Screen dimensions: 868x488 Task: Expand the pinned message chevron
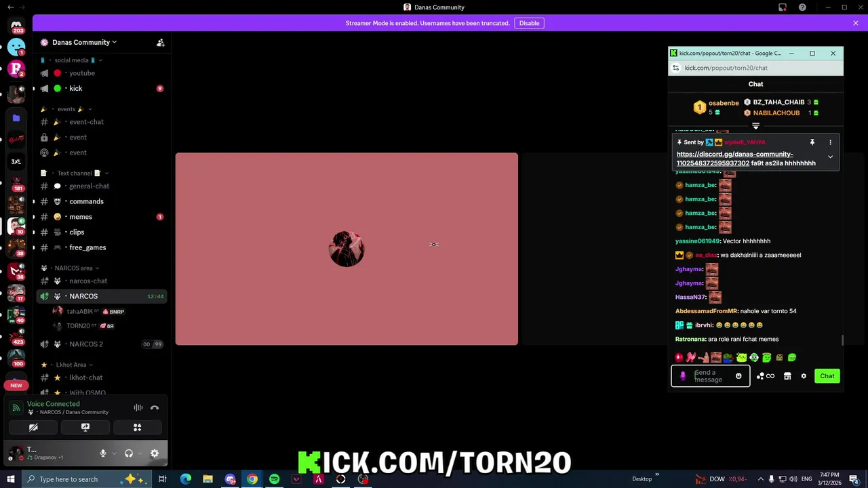tap(830, 157)
